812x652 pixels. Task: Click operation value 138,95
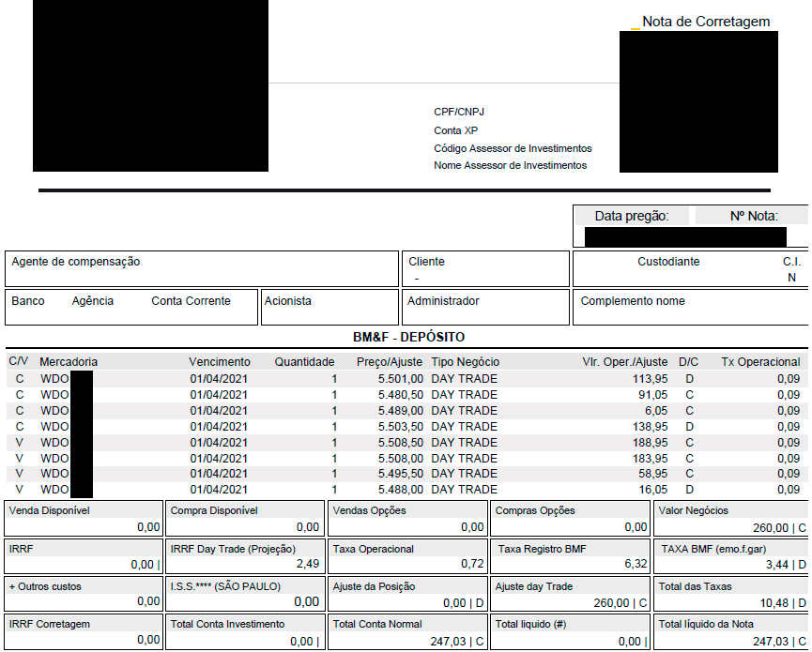pyautogui.click(x=650, y=427)
